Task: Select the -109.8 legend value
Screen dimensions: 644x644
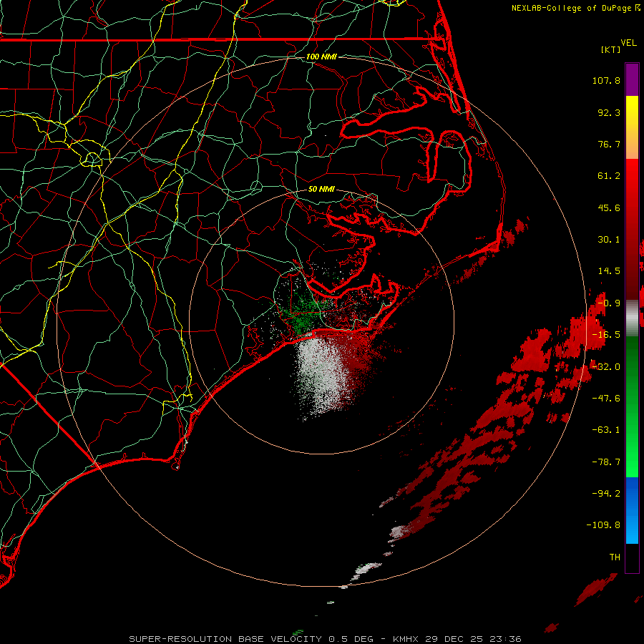Action: 603,525
